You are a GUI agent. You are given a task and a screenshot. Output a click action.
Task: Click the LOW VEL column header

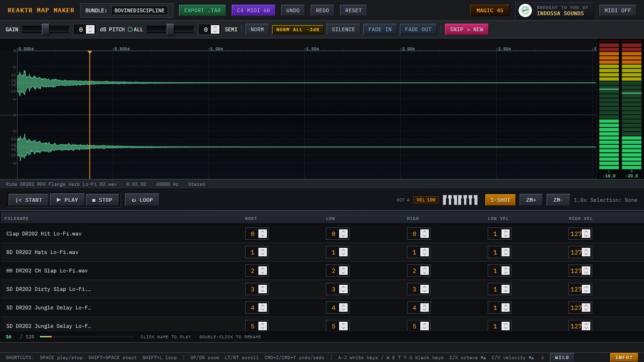pyautogui.click(x=499, y=218)
